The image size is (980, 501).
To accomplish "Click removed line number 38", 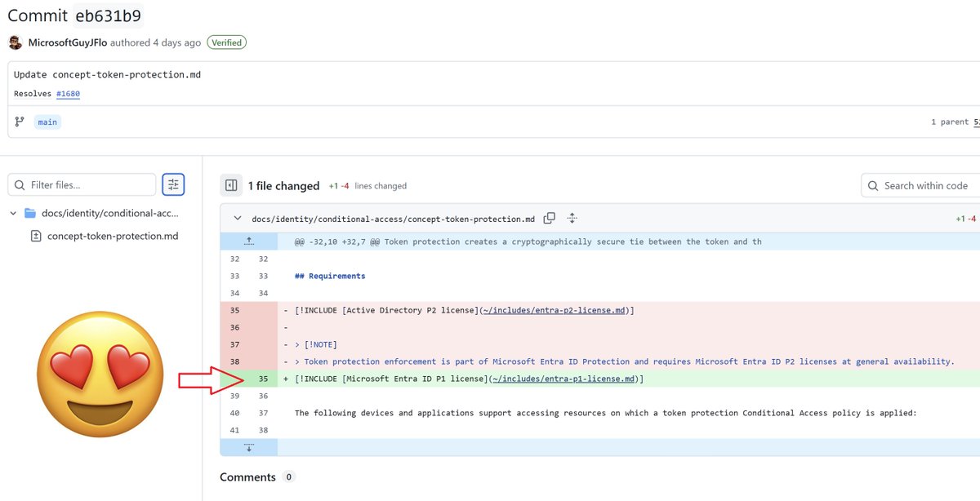I will 235,361.
